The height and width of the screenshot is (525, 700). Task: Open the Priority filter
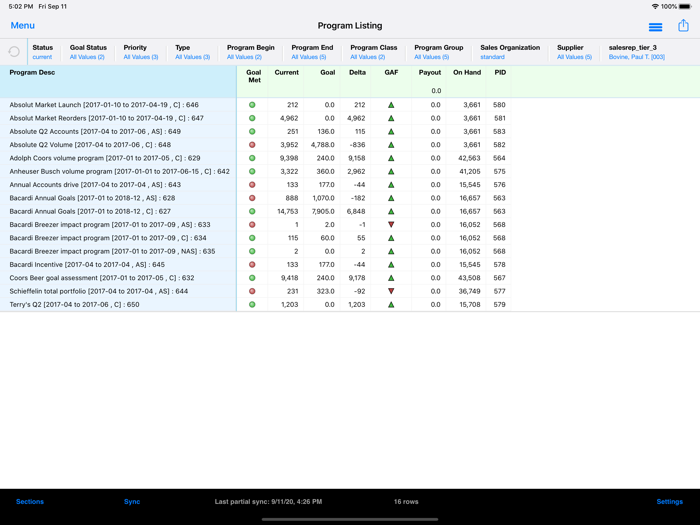[141, 52]
